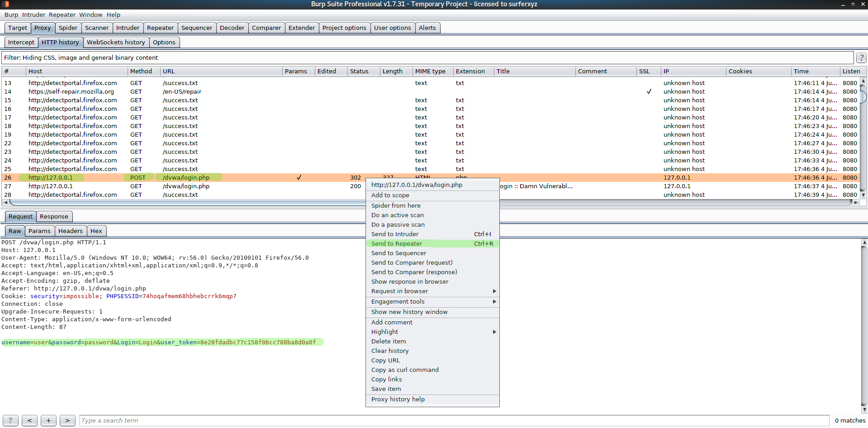Select Spider from here
The image size is (868, 428).
(432, 205)
